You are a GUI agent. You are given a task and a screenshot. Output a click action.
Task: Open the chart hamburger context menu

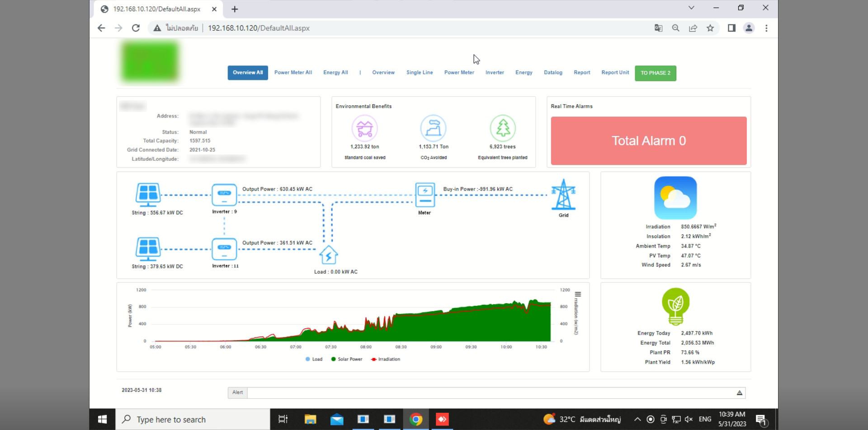(x=578, y=294)
